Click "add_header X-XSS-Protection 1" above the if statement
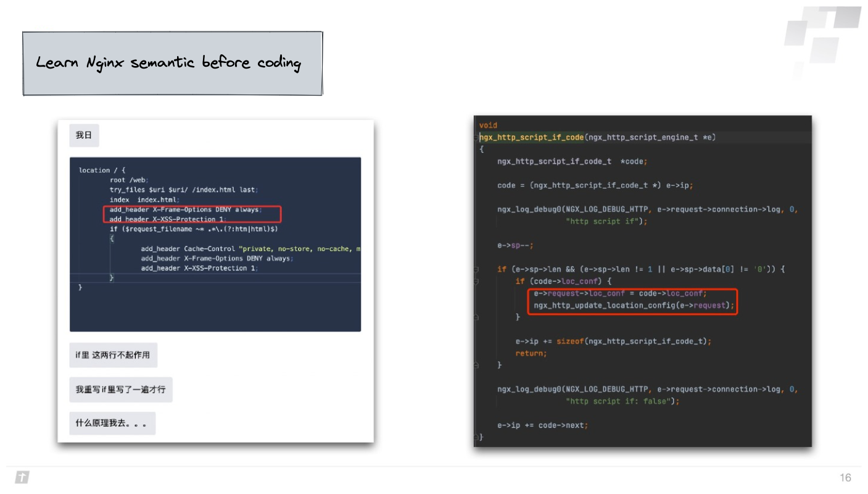868x494 pixels. 168,219
